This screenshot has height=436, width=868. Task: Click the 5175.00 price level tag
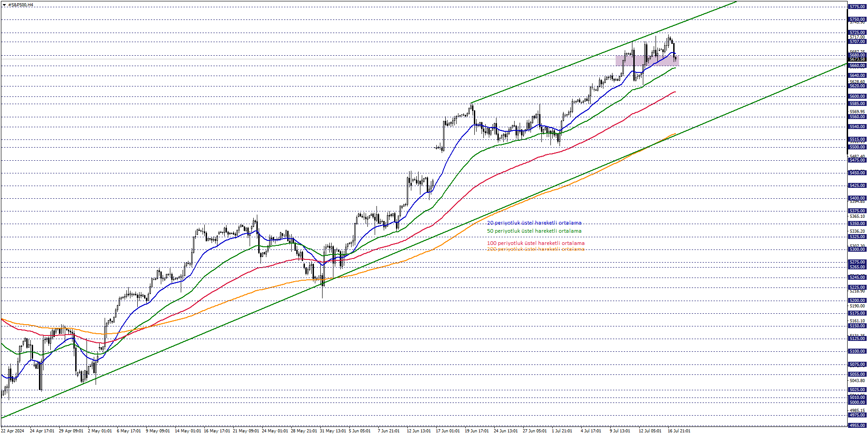tap(857, 313)
